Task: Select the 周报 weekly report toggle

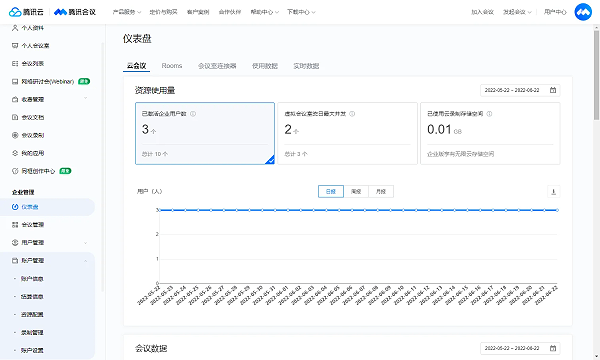Action: [356, 192]
